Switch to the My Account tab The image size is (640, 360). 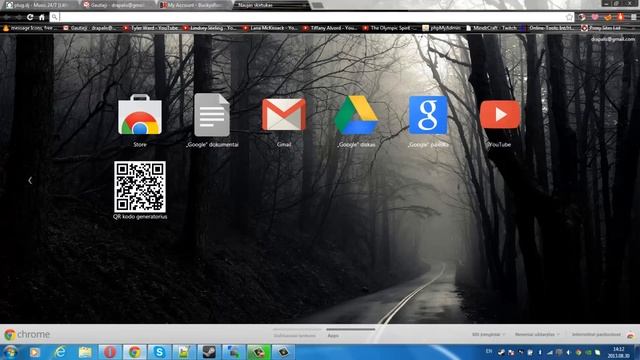(194, 5)
